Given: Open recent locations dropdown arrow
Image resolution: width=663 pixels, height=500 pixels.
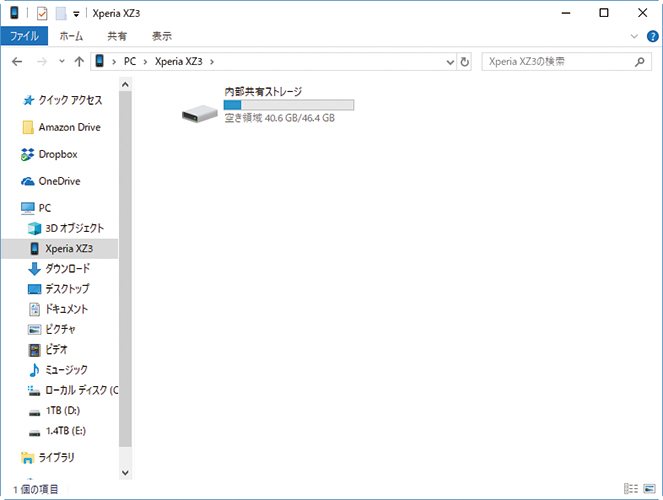Looking at the screenshot, I should (x=61, y=62).
